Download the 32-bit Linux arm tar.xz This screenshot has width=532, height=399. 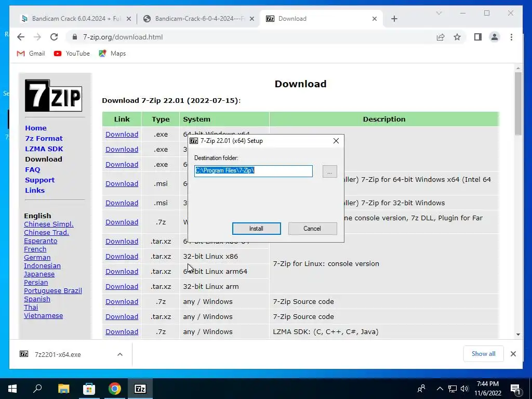pos(122,286)
